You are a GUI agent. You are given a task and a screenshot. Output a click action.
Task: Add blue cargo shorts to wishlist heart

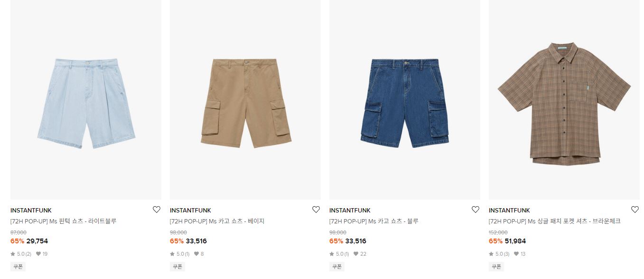click(x=476, y=210)
